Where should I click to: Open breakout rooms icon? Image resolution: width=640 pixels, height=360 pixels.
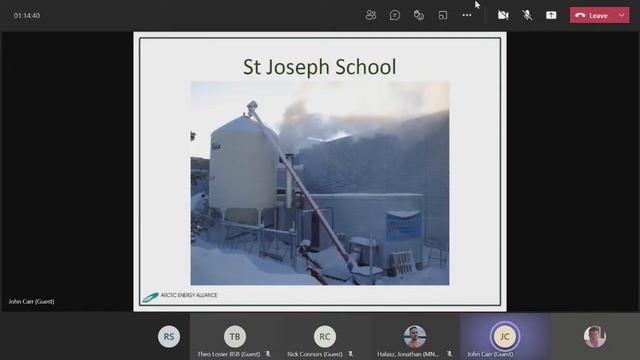click(443, 16)
